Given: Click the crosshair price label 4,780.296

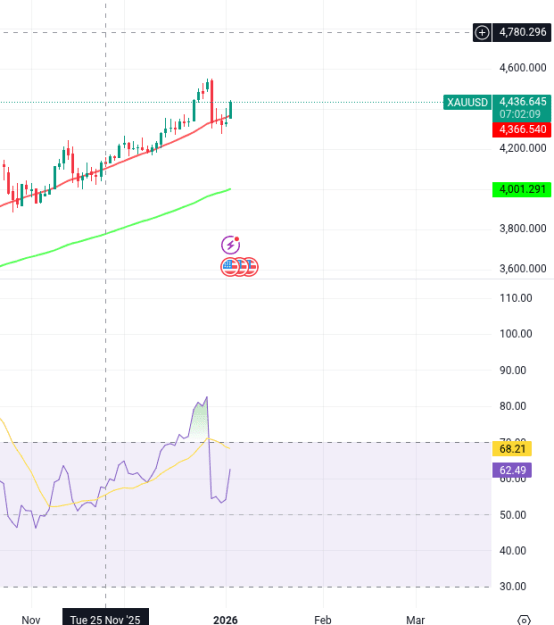Looking at the screenshot, I should 522,32.
